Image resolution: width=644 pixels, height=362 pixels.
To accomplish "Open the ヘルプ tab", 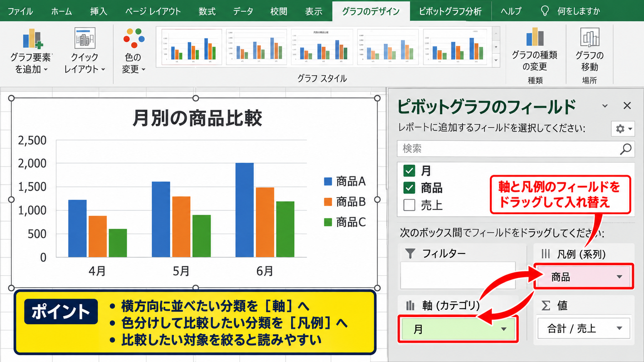I will click(x=511, y=11).
